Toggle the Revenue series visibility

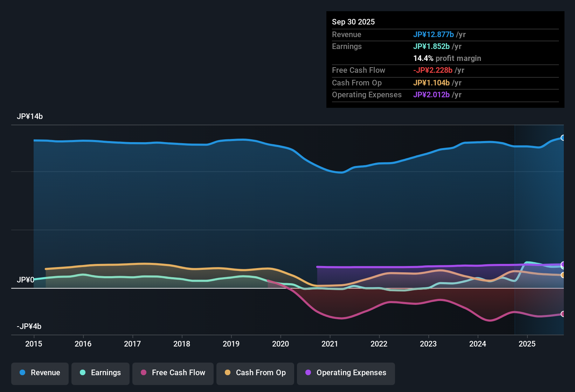pyautogui.click(x=40, y=373)
